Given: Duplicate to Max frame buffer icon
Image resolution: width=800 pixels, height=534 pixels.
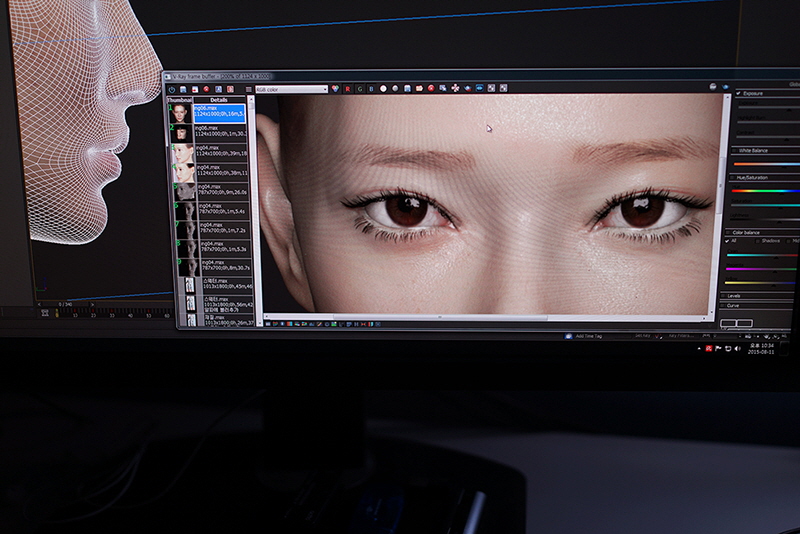Looking at the screenshot, I should tap(443, 88).
